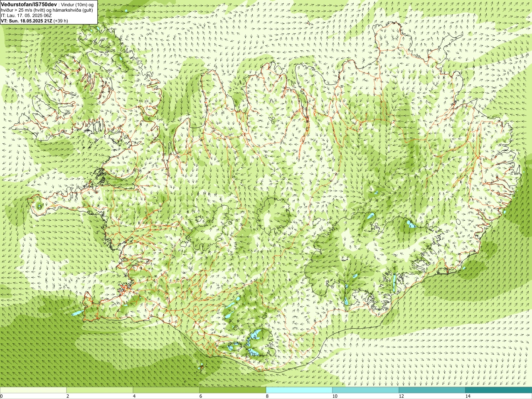The image size is (532, 399).
Task: Click the 'IT: Lau. 17. 05. 2025 06Z' line
Action: (27, 15)
